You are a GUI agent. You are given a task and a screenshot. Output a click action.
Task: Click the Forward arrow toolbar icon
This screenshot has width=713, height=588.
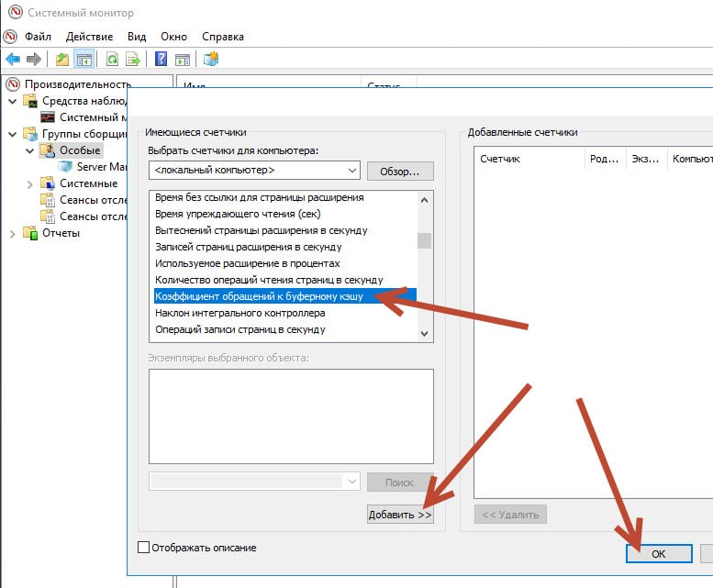pyautogui.click(x=34, y=60)
